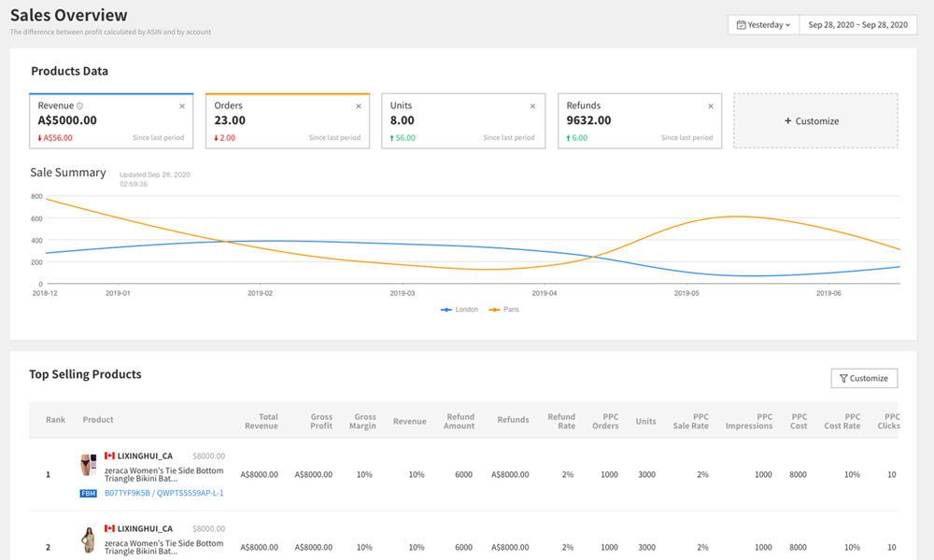934x560 pixels.
Task: Open the Sep 28, 2020 date range picker
Action: click(857, 25)
